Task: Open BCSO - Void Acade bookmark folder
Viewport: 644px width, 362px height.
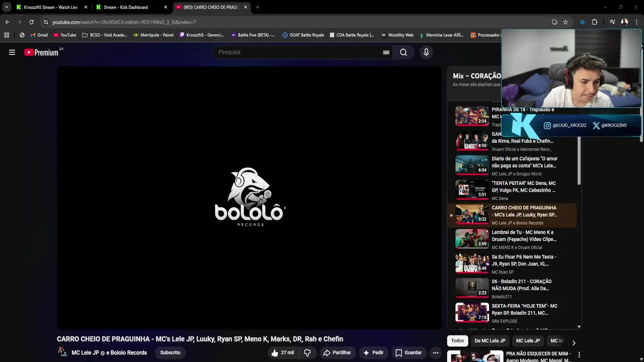Action: pyautogui.click(x=104, y=35)
